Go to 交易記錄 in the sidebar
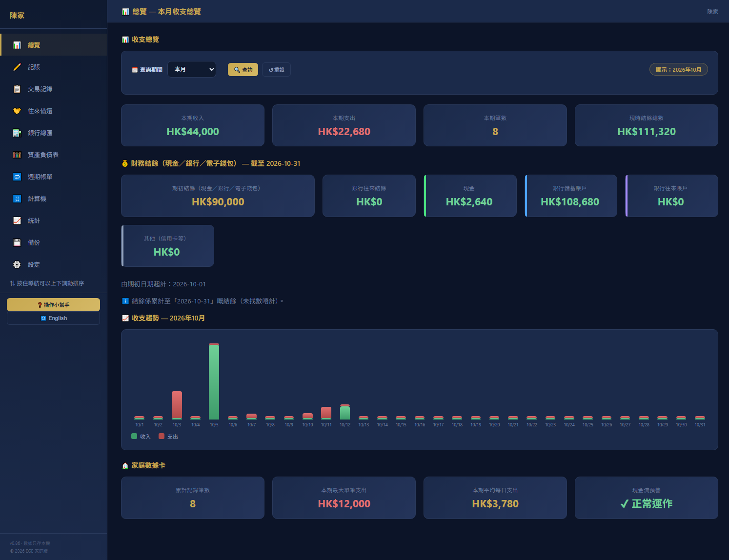 pyautogui.click(x=53, y=89)
